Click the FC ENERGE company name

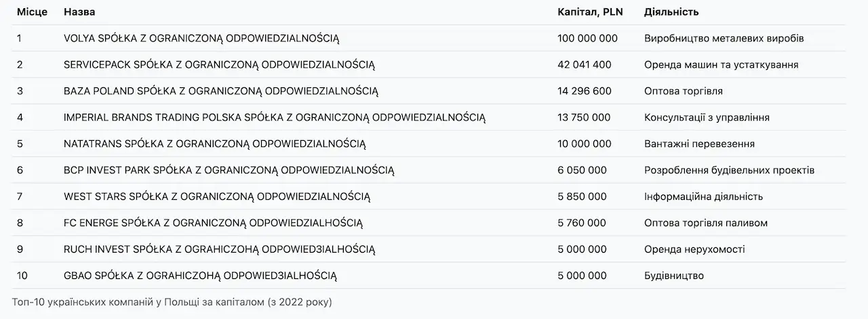(x=213, y=224)
